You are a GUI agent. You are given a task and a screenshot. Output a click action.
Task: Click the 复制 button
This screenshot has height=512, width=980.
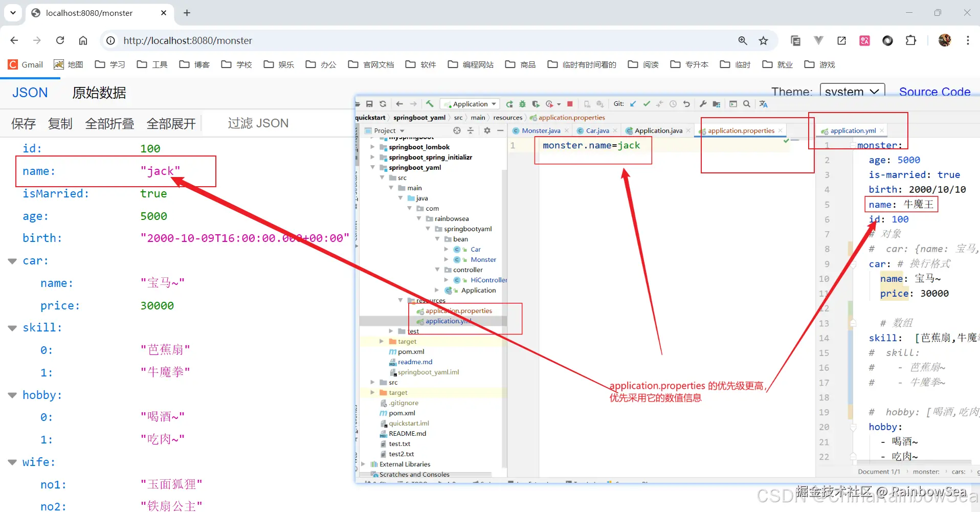(60, 123)
